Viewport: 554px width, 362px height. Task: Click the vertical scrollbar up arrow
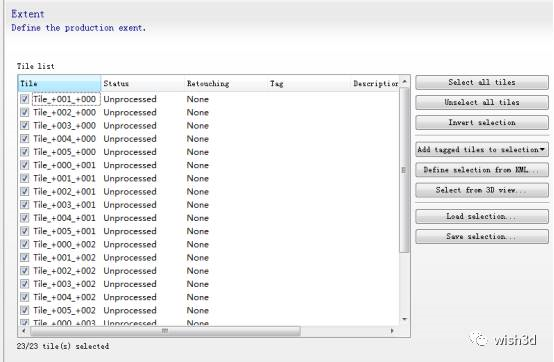(405, 82)
